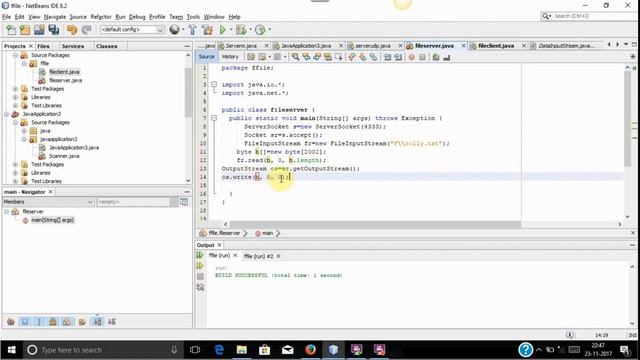Click the Save All toolbar icon
The width and height of the screenshot is (640, 360).
coord(53,30)
